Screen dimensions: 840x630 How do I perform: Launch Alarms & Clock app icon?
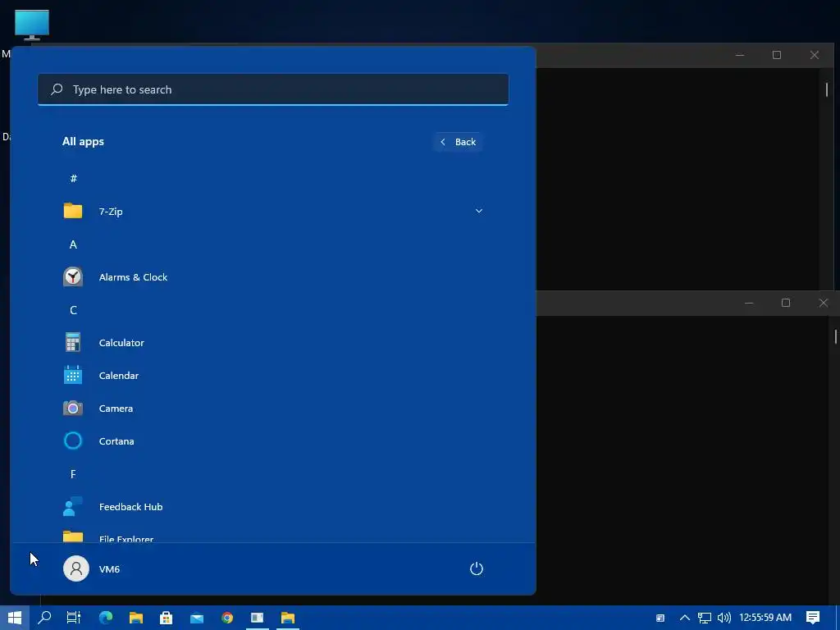pyautogui.click(x=73, y=277)
